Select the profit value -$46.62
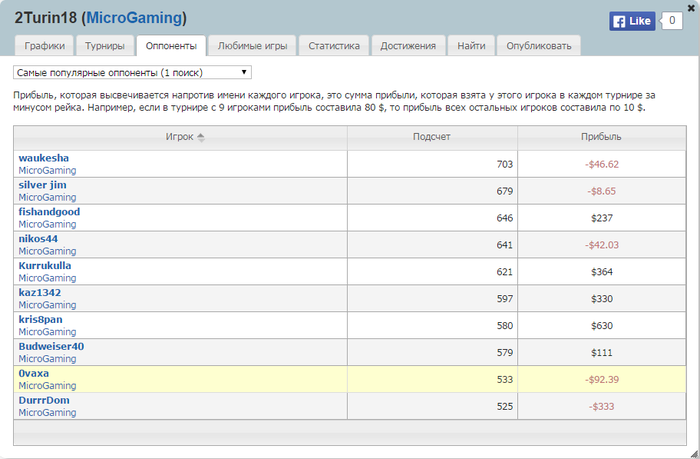 click(602, 164)
